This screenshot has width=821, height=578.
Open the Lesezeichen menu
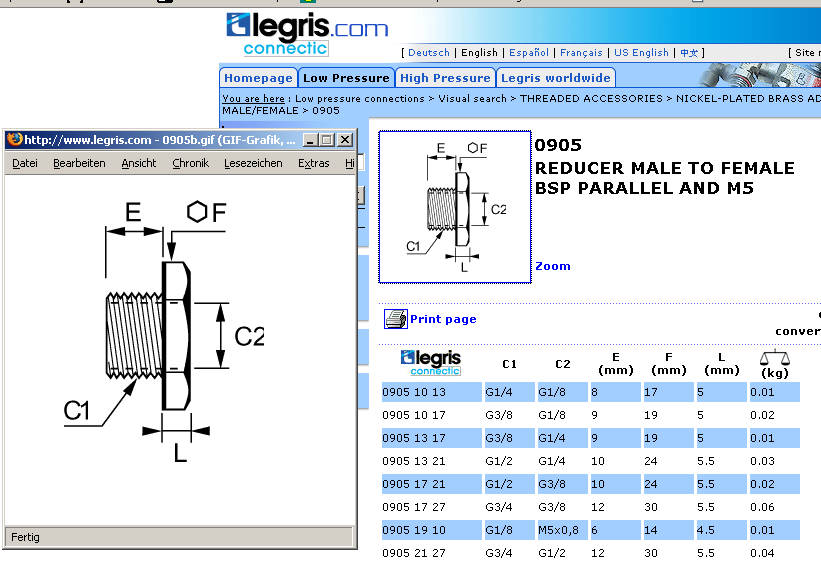tap(253, 163)
